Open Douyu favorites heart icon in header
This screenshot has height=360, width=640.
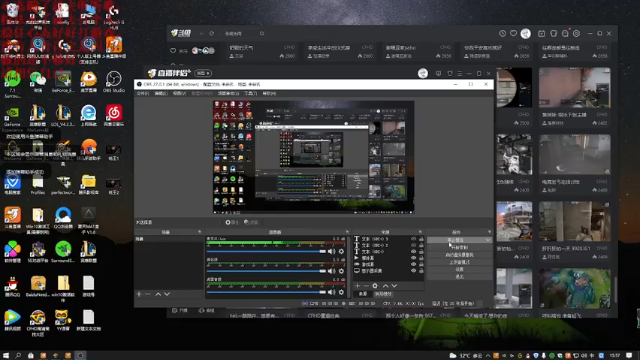pyautogui.click(x=513, y=33)
